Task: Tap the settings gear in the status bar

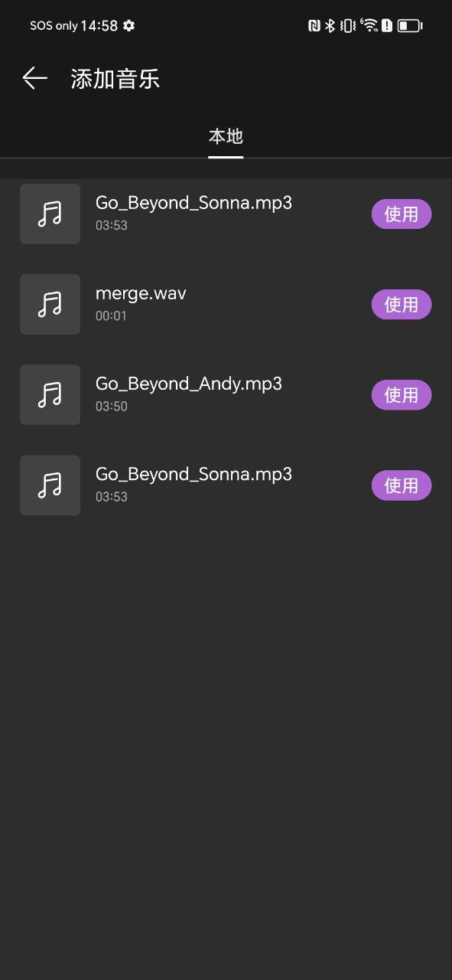Action: tap(128, 25)
